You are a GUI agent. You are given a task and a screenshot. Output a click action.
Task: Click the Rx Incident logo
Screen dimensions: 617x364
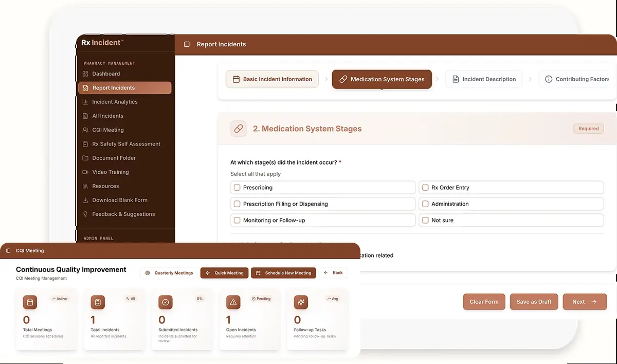[102, 43]
